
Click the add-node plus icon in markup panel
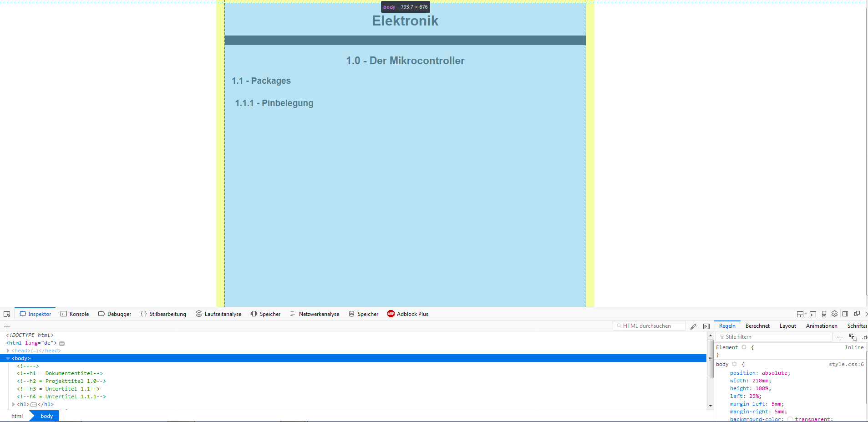click(7, 326)
